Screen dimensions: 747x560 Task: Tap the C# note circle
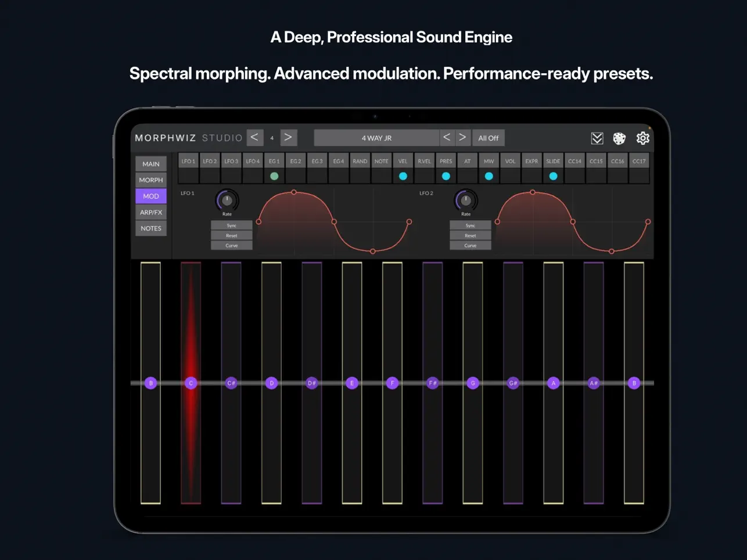231,383
